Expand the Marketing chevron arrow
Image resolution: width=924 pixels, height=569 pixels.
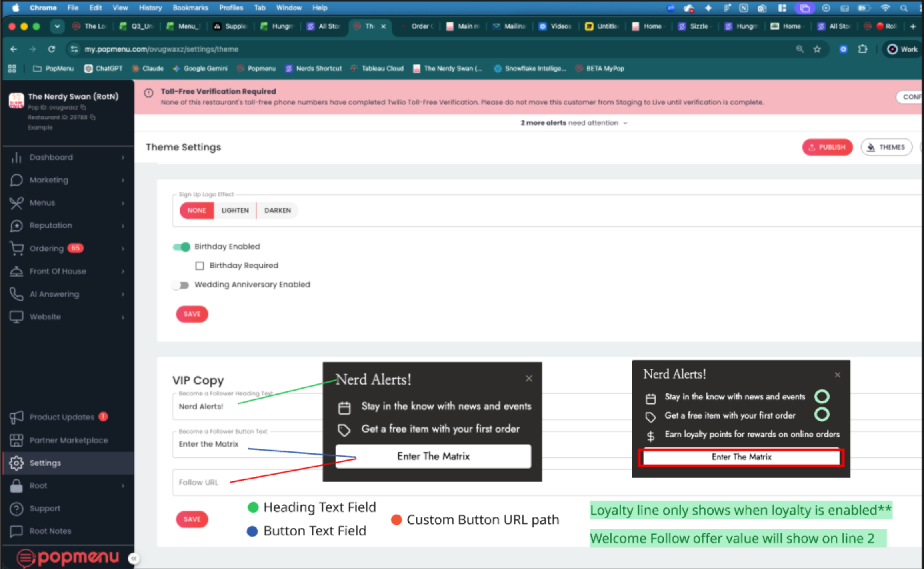(x=123, y=180)
